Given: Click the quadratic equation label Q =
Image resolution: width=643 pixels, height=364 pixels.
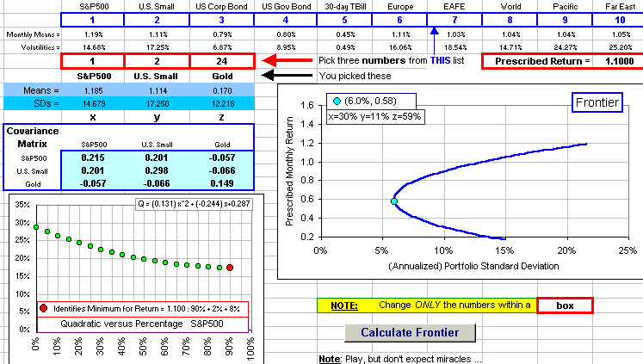Looking at the screenshot, I should coord(194,204).
